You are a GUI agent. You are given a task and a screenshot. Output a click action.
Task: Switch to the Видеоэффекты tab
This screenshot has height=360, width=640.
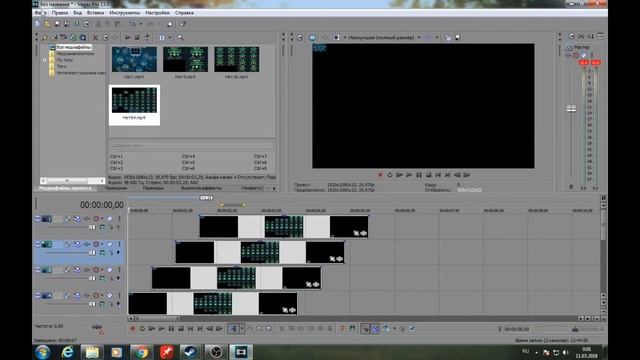coord(201,188)
